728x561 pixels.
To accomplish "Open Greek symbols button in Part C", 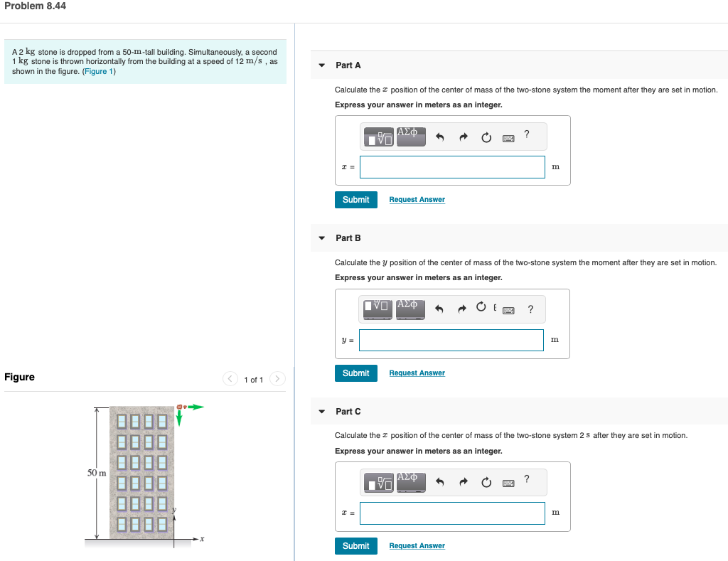I will (x=411, y=482).
